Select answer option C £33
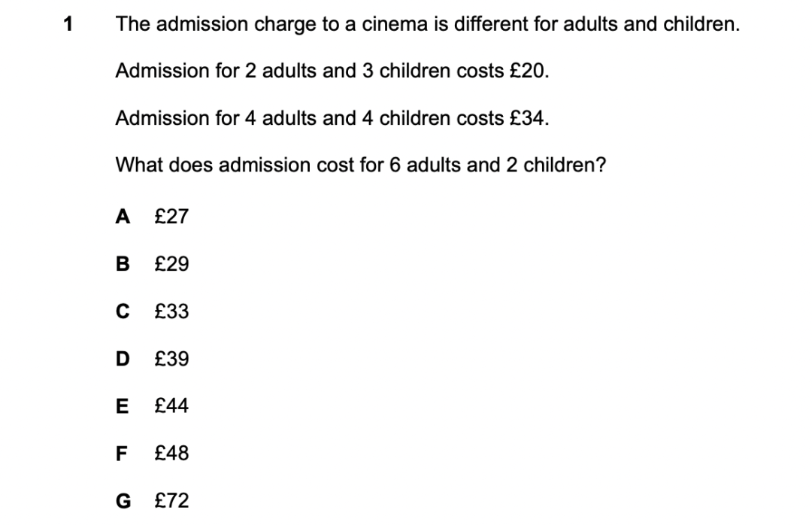The width and height of the screenshot is (812, 525). pyautogui.click(x=152, y=311)
